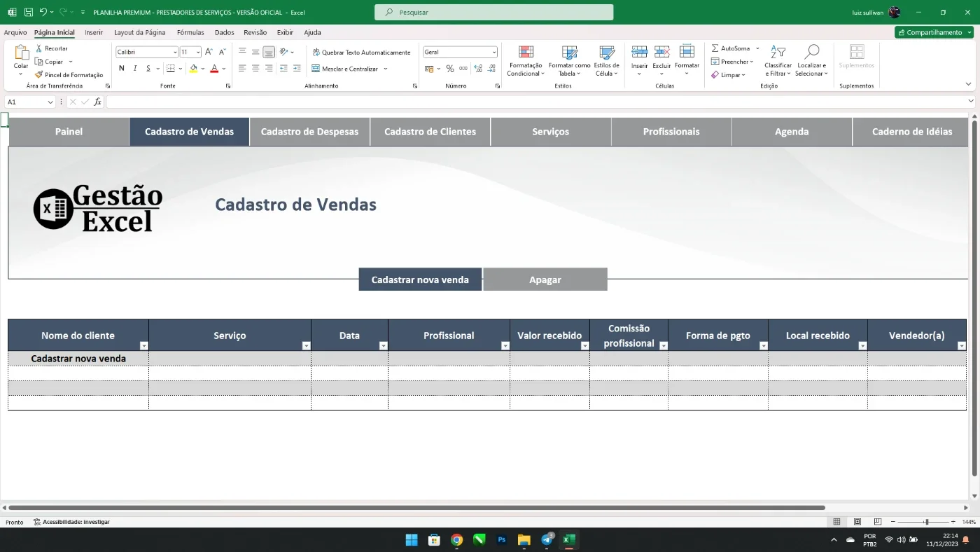Screen dimensions: 980x552
Task: Click the font color red A swatch
Action: 214,69
